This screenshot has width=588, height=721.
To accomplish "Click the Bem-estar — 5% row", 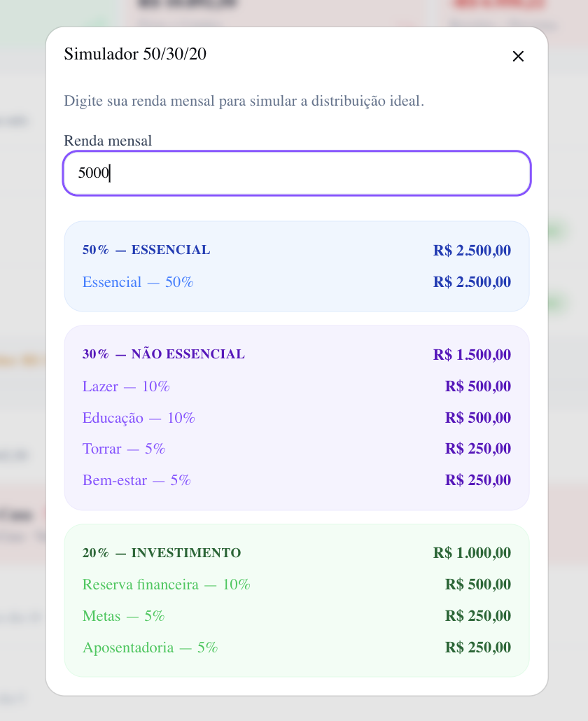I will tap(297, 480).
